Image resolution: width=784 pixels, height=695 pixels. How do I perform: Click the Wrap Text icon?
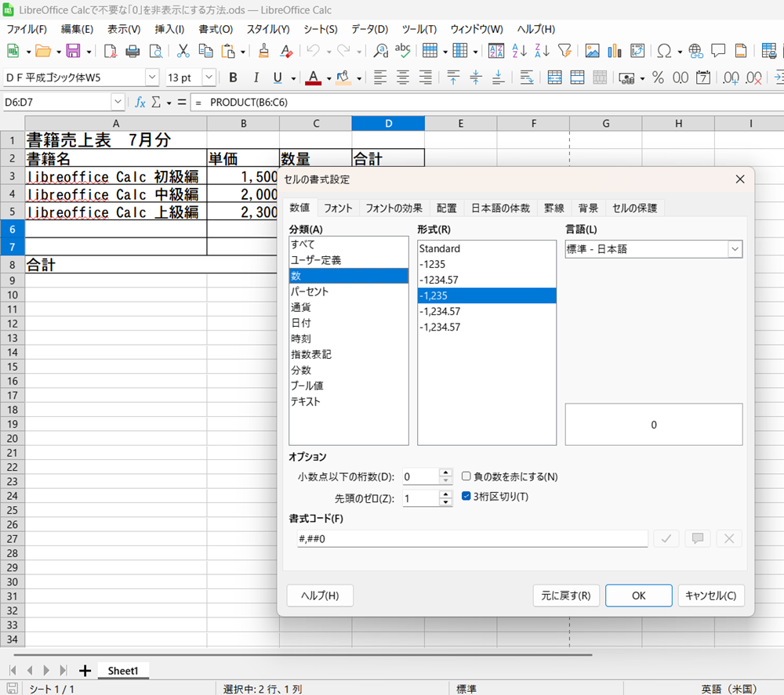527,78
